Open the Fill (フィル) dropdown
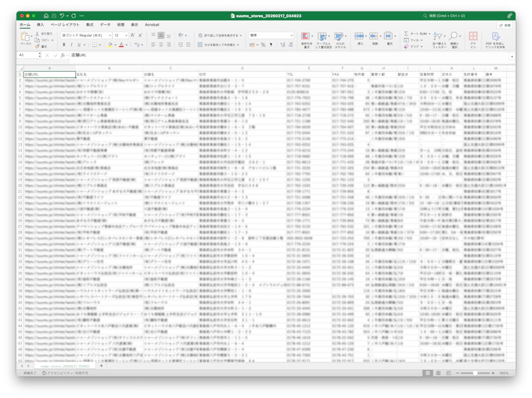The image size is (532, 398). [413, 40]
